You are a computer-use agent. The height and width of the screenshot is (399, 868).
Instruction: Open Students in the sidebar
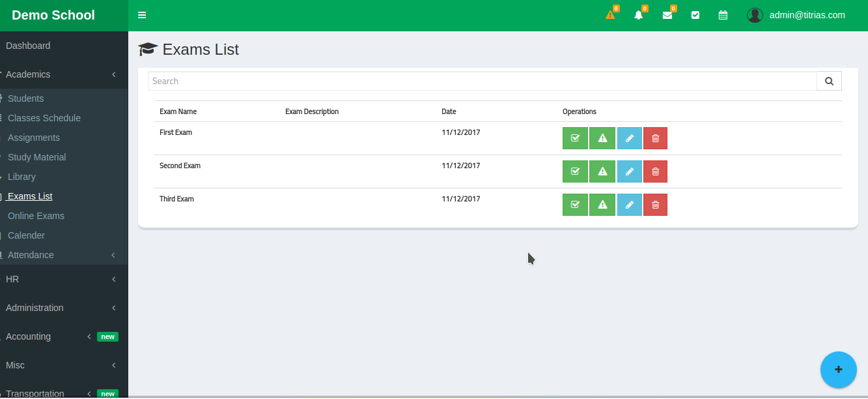click(26, 98)
